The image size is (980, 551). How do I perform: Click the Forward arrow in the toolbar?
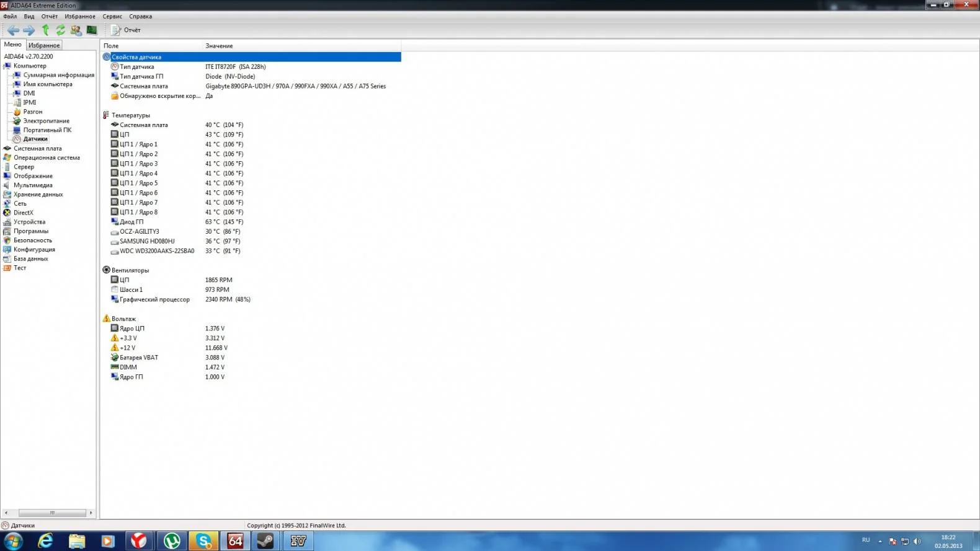coord(29,30)
